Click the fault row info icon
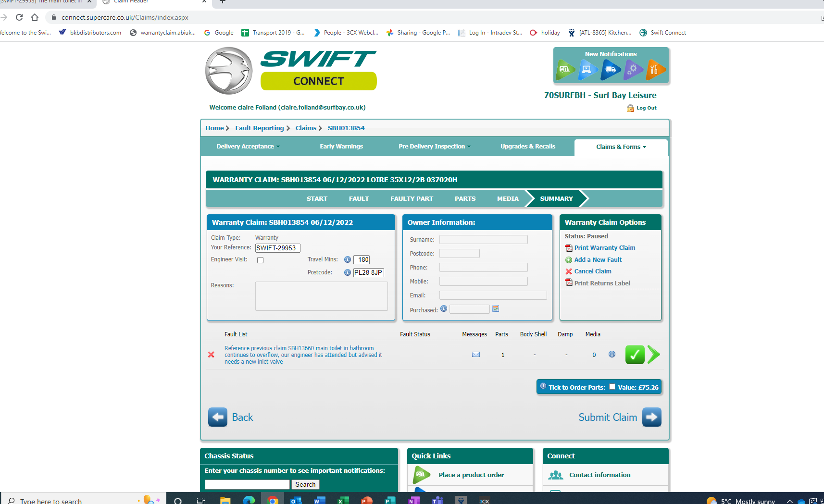Screen dimensions: 824x504 [612, 354]
